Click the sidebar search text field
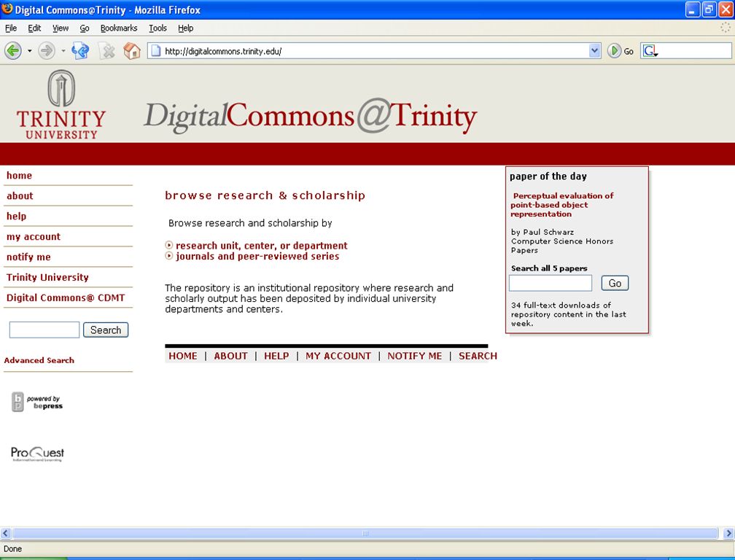The height and width of the screenshot is (560, 735). point(44,330)
